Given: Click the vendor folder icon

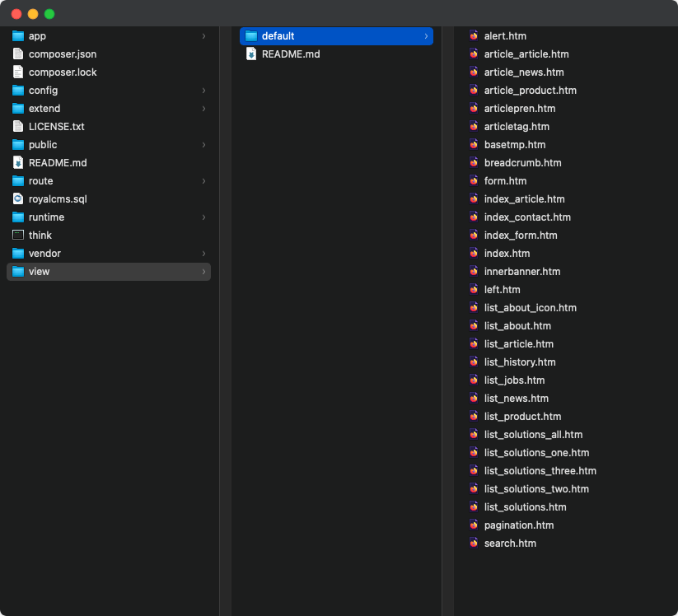Looking at the screenshot, I should click(18, 254).
